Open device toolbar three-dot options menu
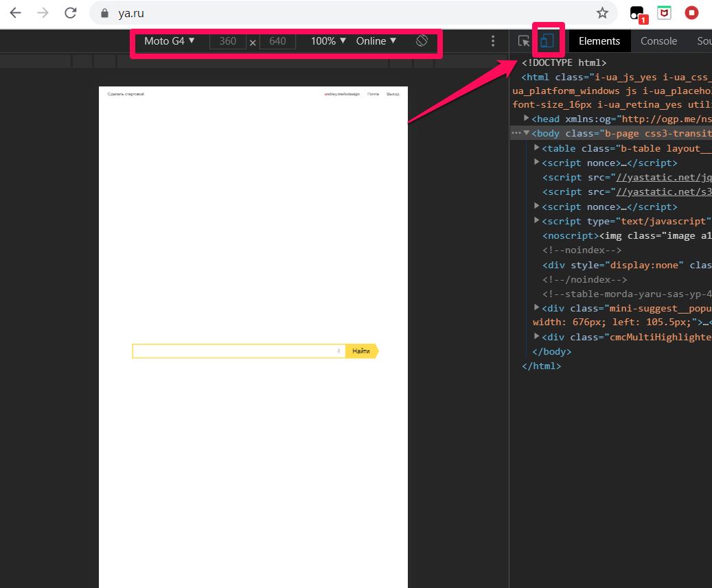 coord(493,41)
